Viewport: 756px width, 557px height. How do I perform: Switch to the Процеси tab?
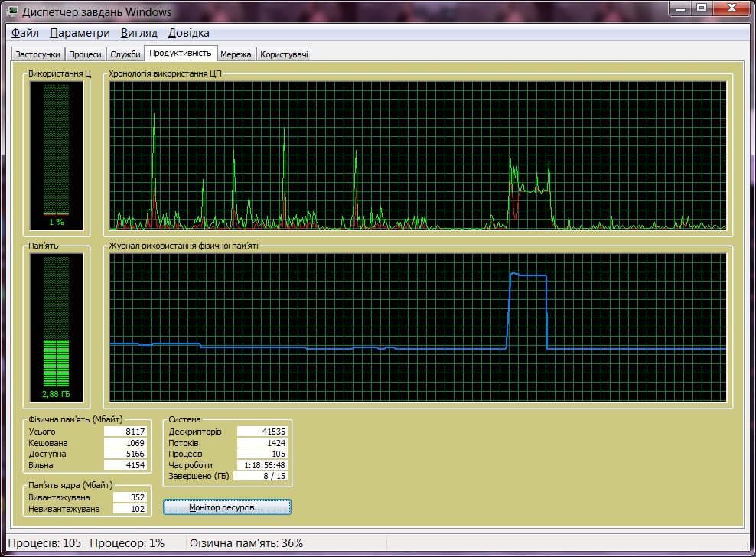tap(85, 54)
